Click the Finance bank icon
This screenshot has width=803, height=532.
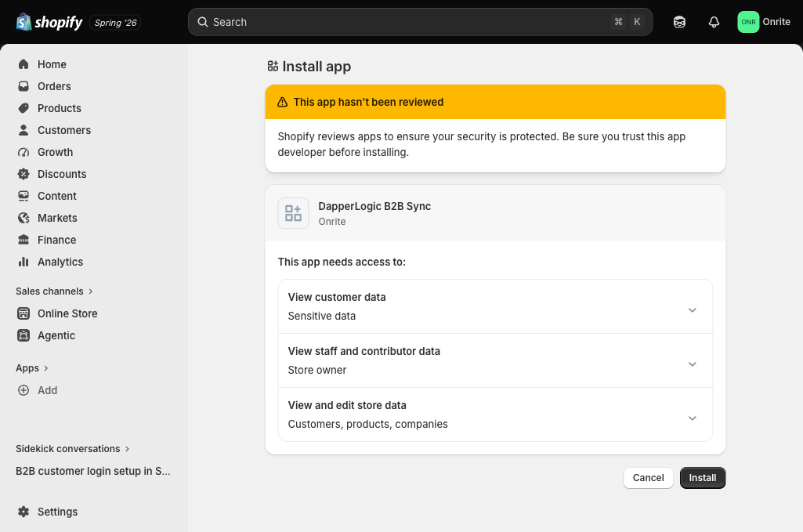point(24,240)
